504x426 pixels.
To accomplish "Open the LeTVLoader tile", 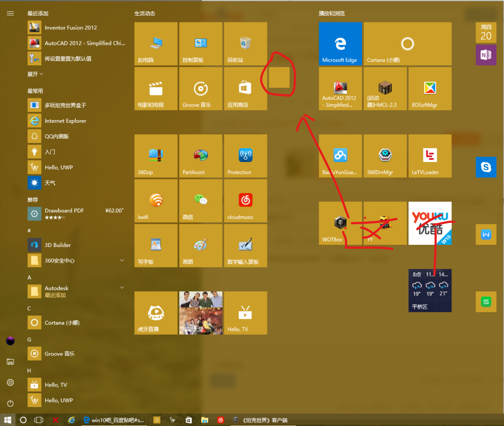I will point(430,156).
